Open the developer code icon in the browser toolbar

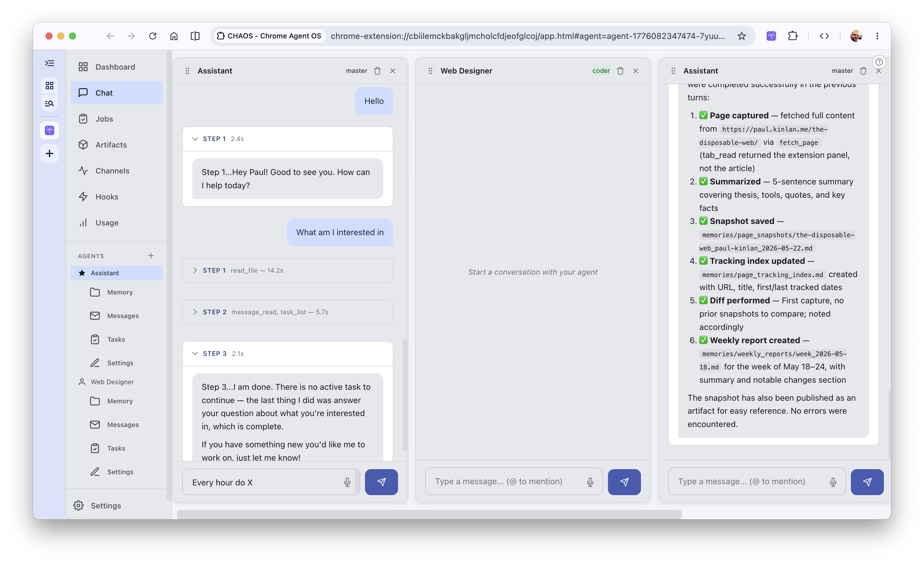pos(824,36)
